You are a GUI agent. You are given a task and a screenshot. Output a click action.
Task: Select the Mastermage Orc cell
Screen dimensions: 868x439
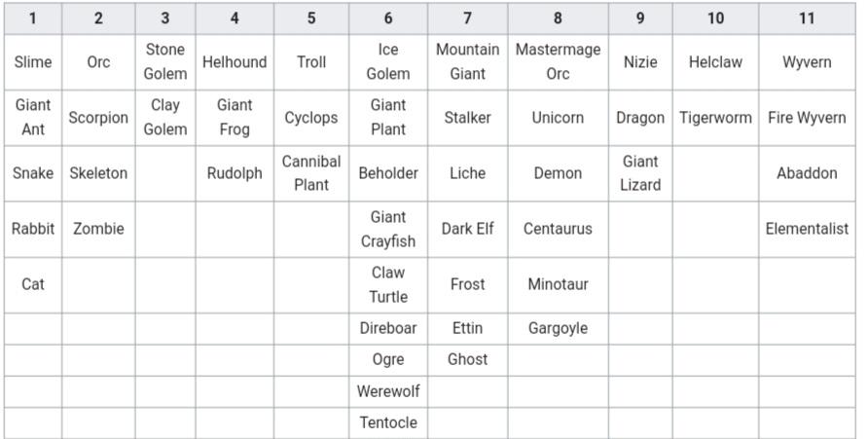click(x=558, y=62)
